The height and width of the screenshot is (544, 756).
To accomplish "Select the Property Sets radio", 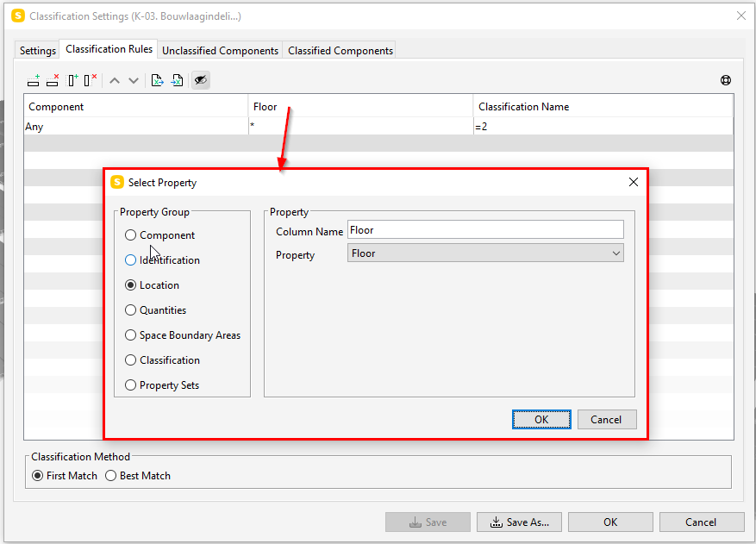I will coord(130,385).
